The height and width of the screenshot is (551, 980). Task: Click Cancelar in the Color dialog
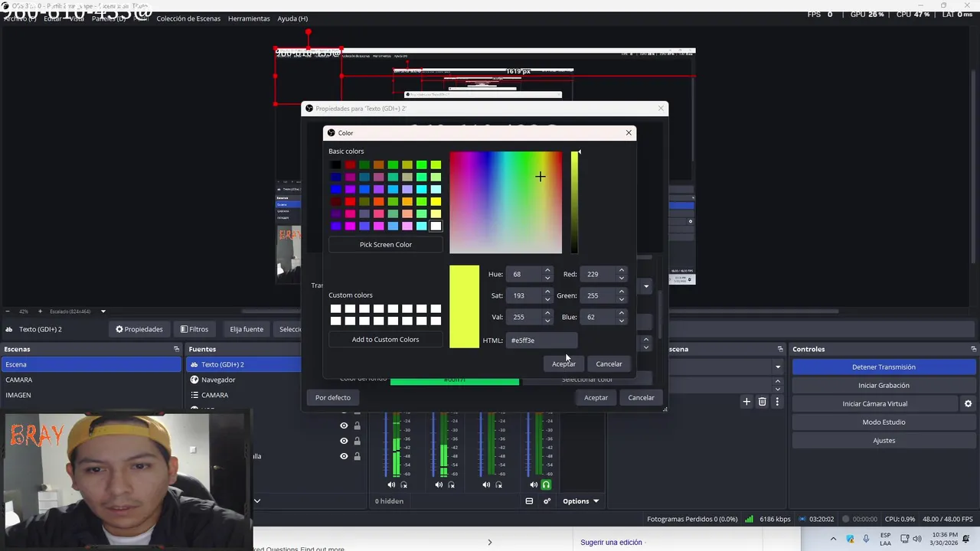coord(609,364)
